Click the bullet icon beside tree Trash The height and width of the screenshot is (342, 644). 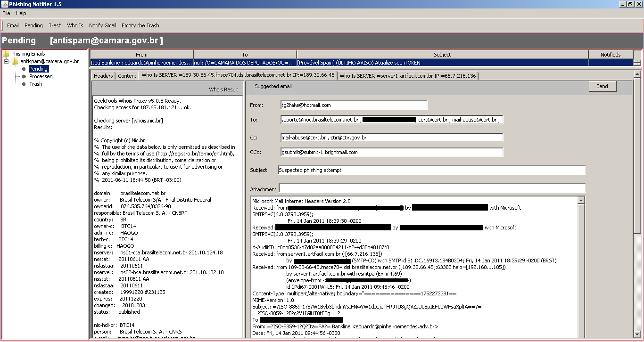click(23, 84)
